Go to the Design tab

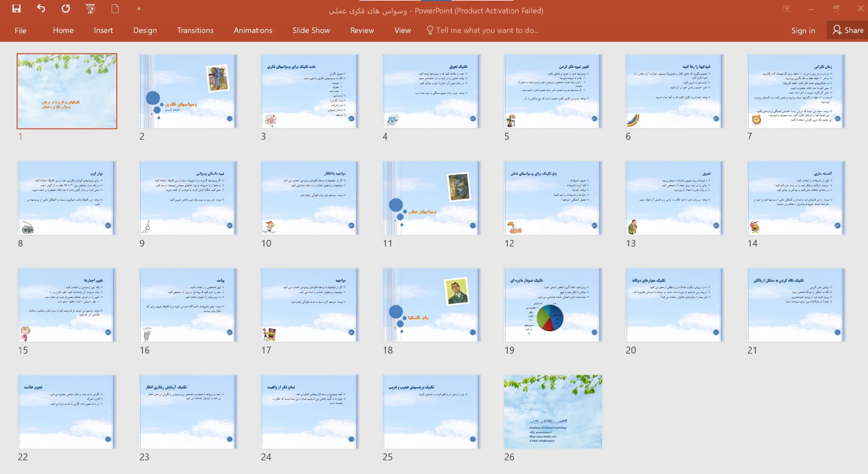pos(145,31)
